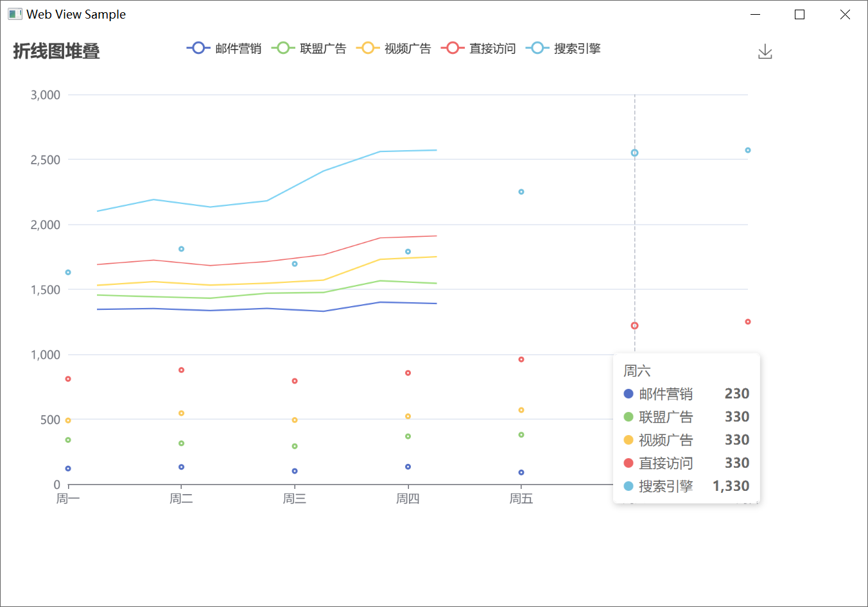This screenshot has width=868, height=607.
Task: Click 直接访问 data point above 周三
Action: 295,381
